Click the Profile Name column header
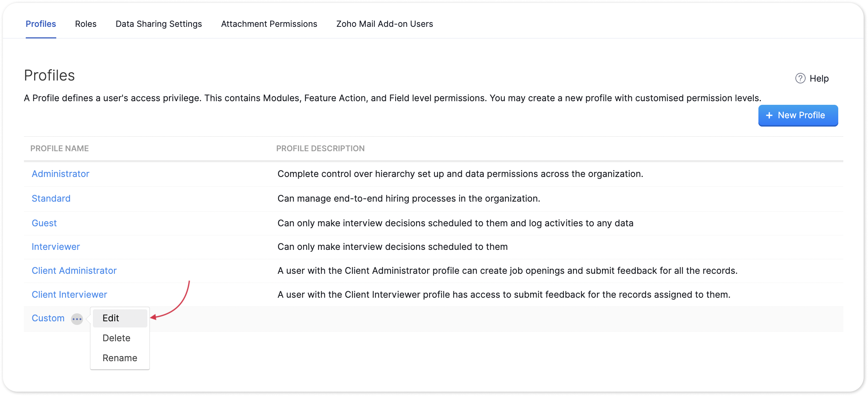The height and width of the screenshot is (396, 868). [x=60, y=149]
